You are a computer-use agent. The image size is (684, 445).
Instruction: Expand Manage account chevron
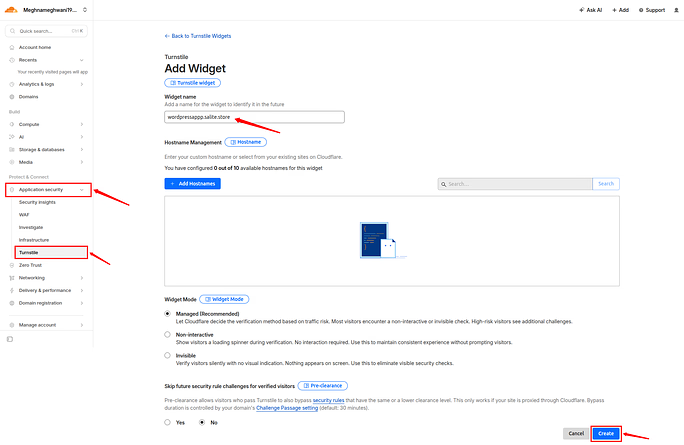[82, 325]
